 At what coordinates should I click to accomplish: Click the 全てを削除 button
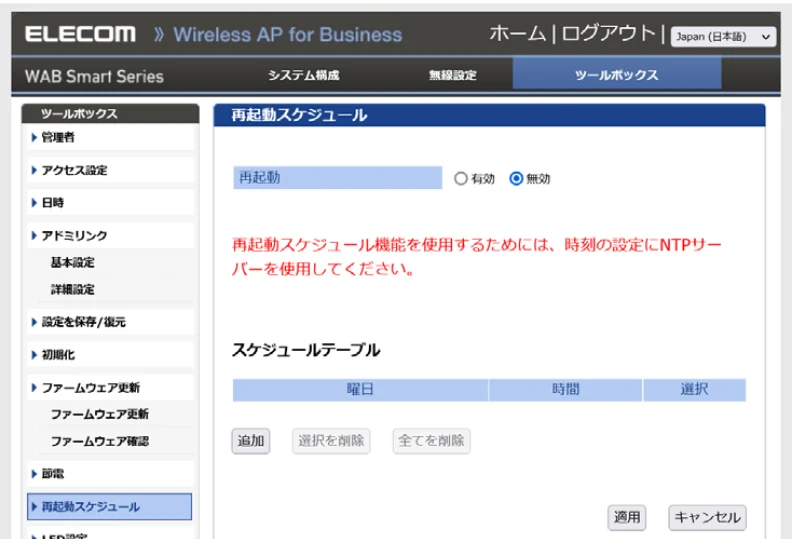(431, 441)
